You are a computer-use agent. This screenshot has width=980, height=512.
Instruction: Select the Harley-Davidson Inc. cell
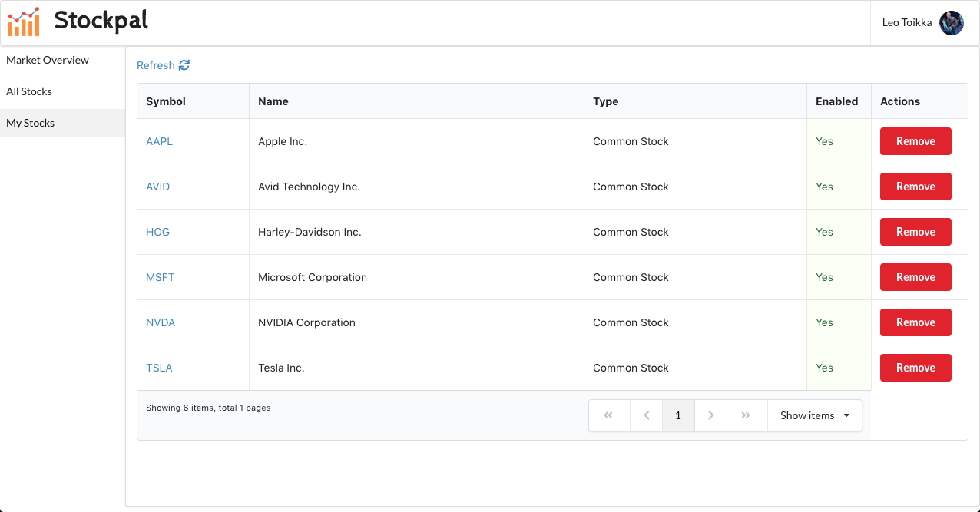pos(416,232)
